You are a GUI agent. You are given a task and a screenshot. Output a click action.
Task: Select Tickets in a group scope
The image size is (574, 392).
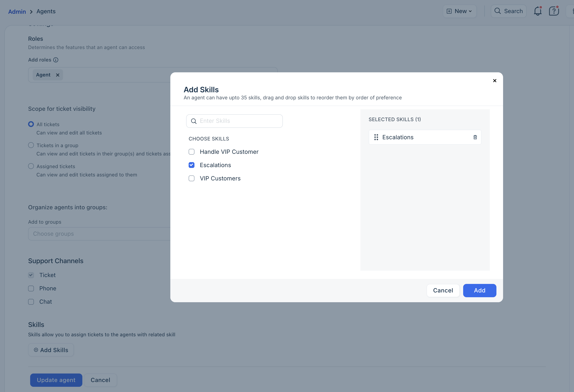pyautogui.click(x=31, y=145)
